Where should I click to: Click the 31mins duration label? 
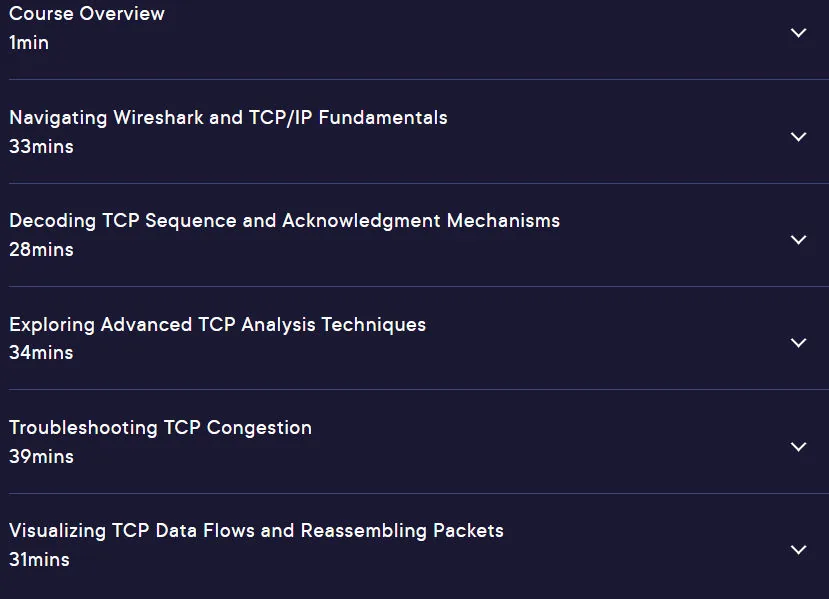(x=39, y=560)
